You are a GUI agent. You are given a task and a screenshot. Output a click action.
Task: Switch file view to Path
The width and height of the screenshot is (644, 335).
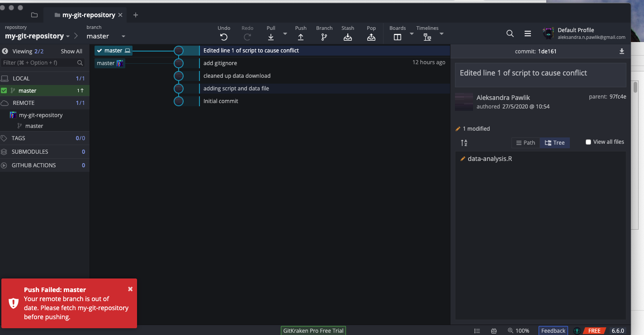526,142
